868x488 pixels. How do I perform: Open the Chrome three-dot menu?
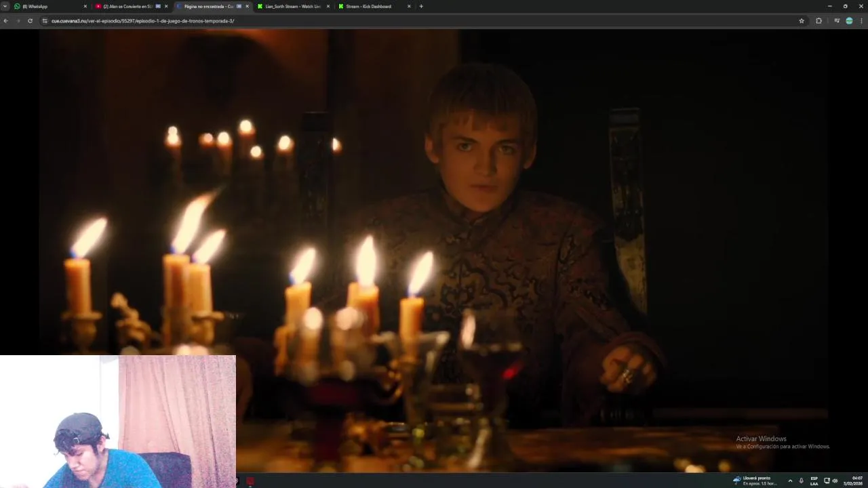pyautogui.click(x=862, y=21)
